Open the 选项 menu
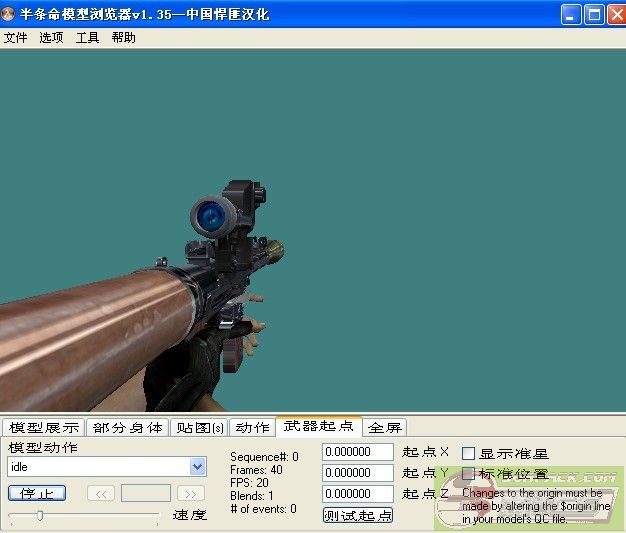626x533 pixels. [51, 38]
